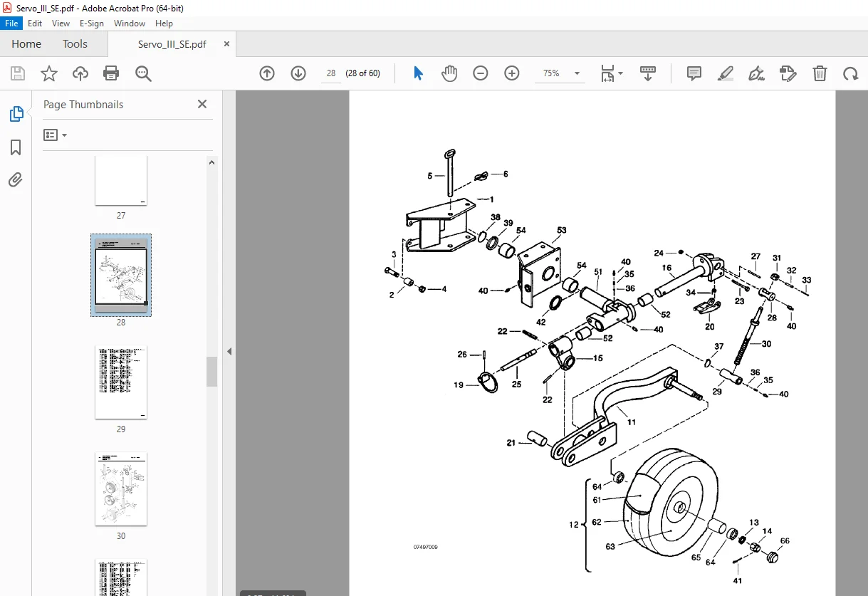
Task: Activate the Hand pan tool
Action: (449, 73)
